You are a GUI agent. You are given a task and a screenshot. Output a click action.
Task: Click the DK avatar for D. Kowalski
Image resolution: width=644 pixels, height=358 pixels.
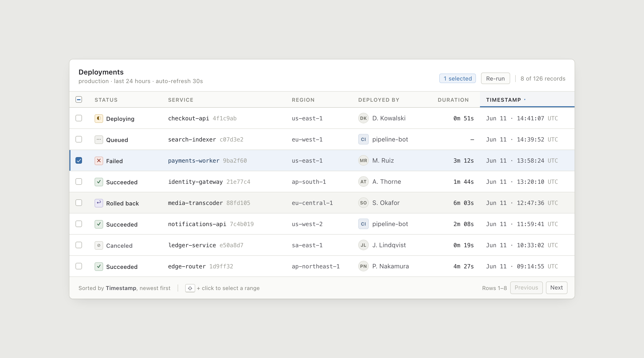[x=363, y=118]
